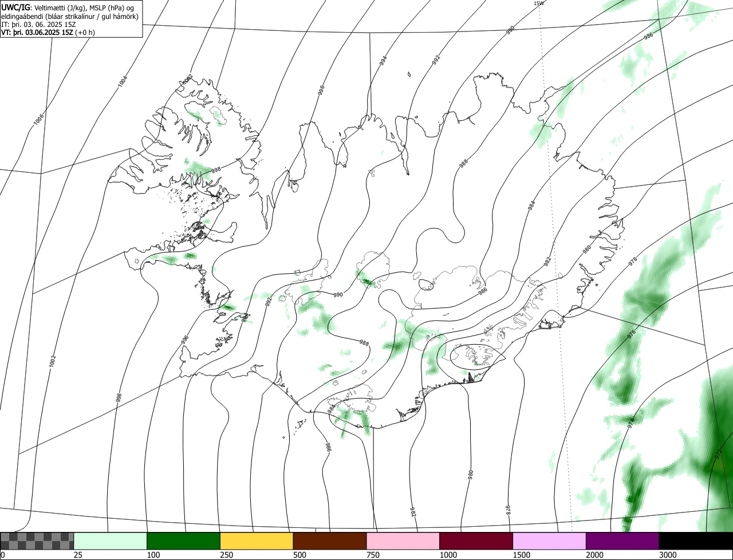Click the 976 isobar label

(x=632, y=335)
